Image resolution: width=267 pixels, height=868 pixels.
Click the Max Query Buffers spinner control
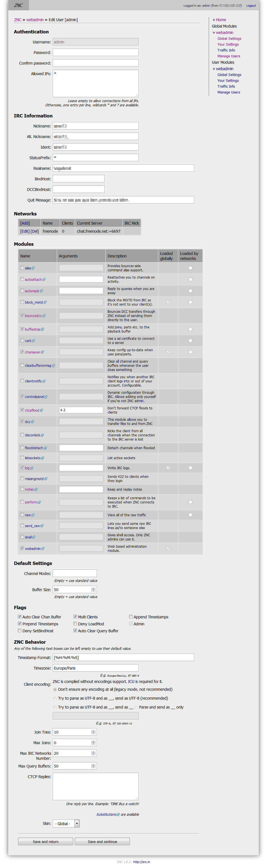coord(94,766)
